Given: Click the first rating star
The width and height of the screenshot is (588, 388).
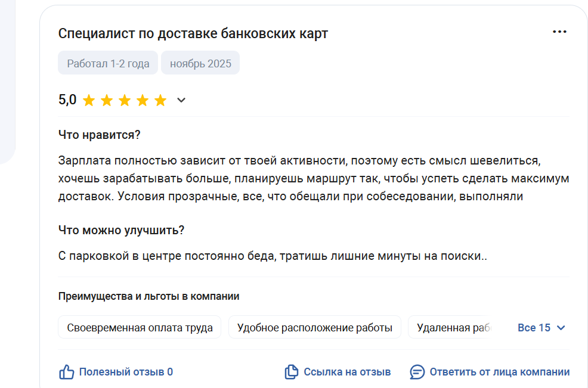Looking at the screenshot, I should (89, 100).
